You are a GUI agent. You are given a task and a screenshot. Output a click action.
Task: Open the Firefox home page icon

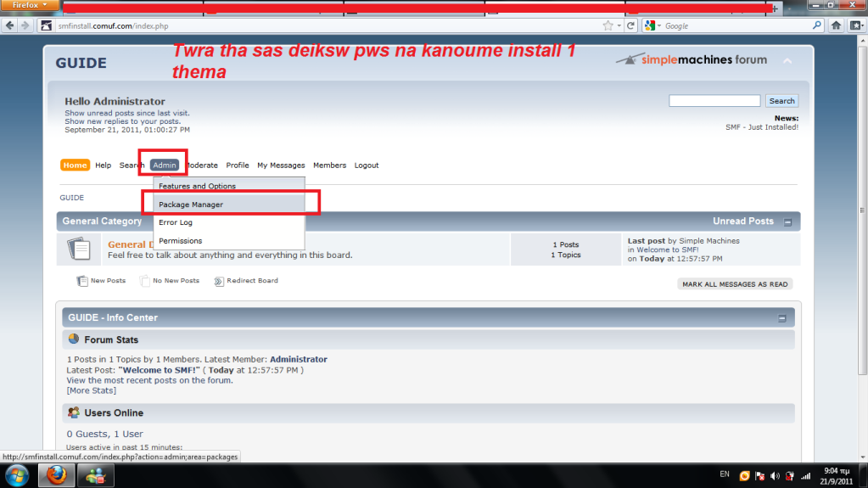(835, 25)
